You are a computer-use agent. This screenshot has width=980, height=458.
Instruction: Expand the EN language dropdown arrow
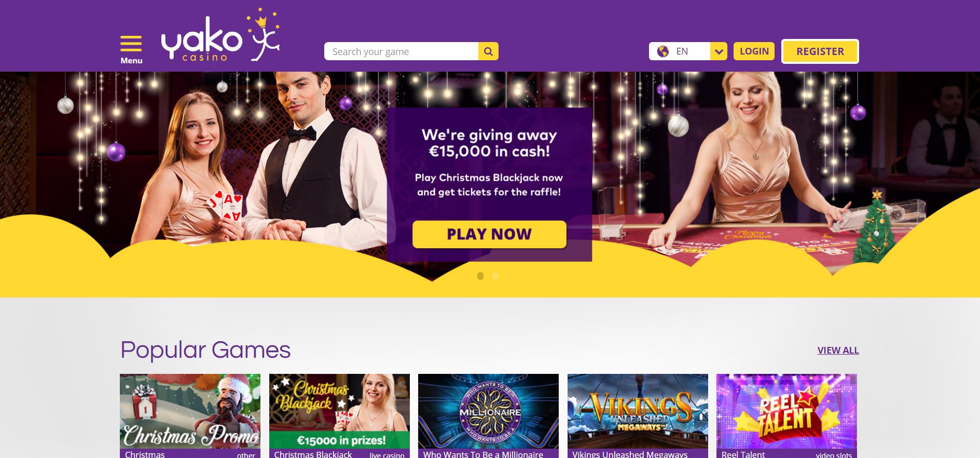pyautogui.click(x=719, y=51)
